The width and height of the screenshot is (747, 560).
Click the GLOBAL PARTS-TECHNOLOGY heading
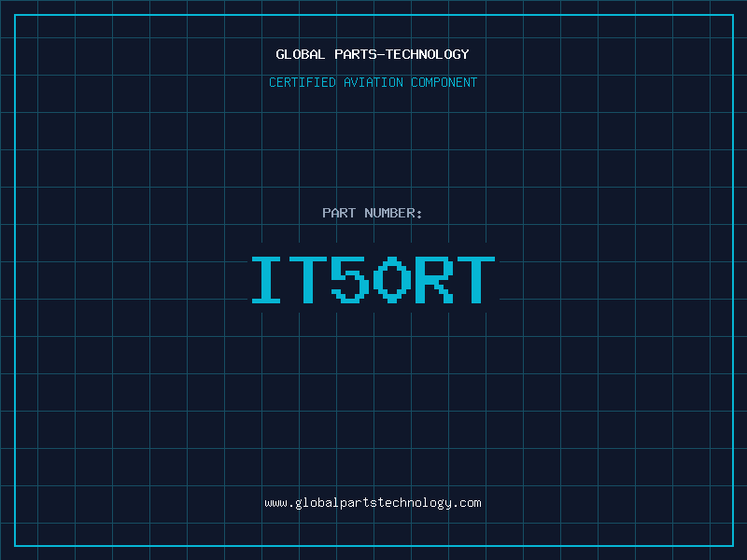pyautogui.click(x=373, y=54)
